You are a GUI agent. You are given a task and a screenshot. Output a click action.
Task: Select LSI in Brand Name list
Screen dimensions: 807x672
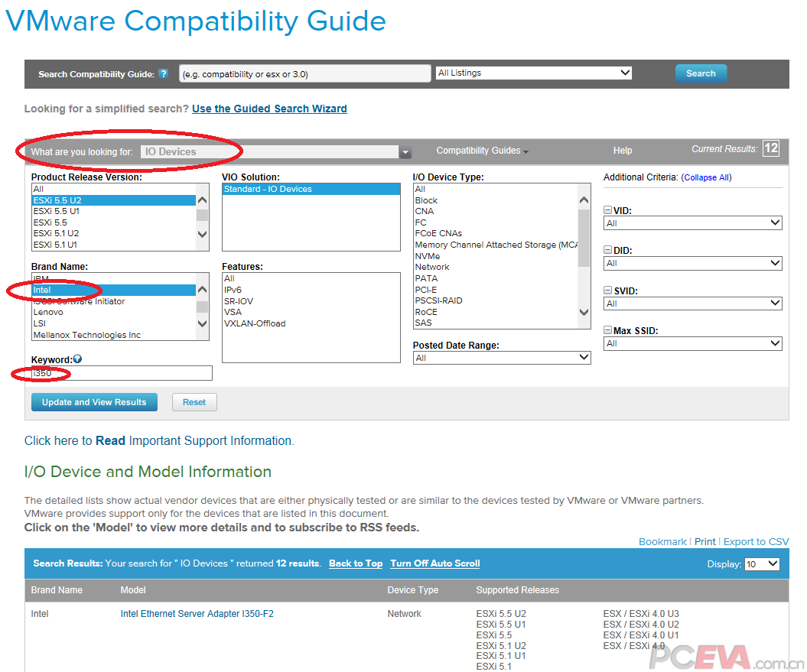(114, 323)
